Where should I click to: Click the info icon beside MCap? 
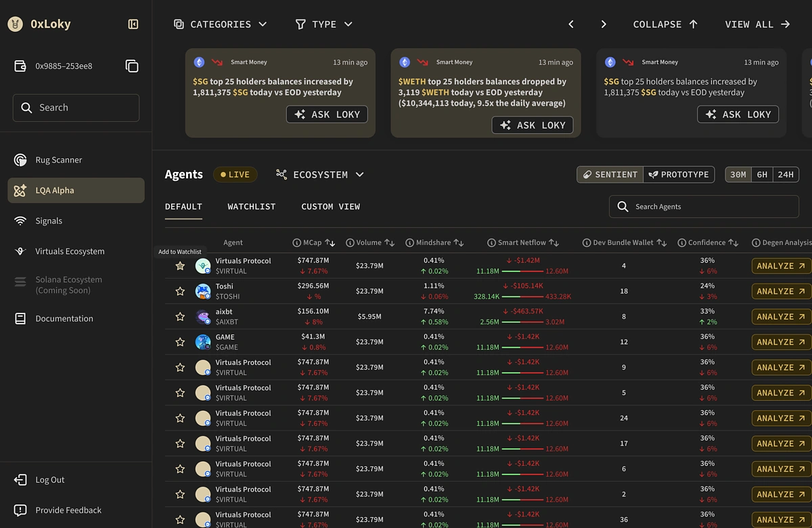pyautogui.click(x=296, y=242)
